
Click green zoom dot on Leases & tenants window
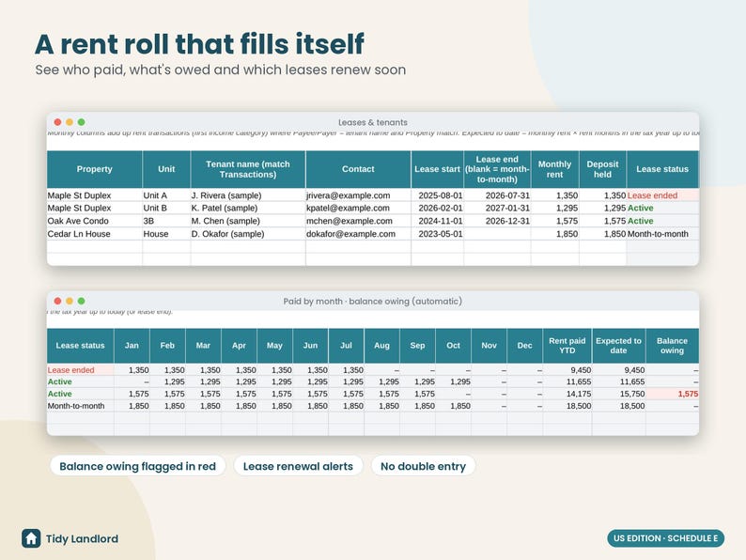point(82,122)
